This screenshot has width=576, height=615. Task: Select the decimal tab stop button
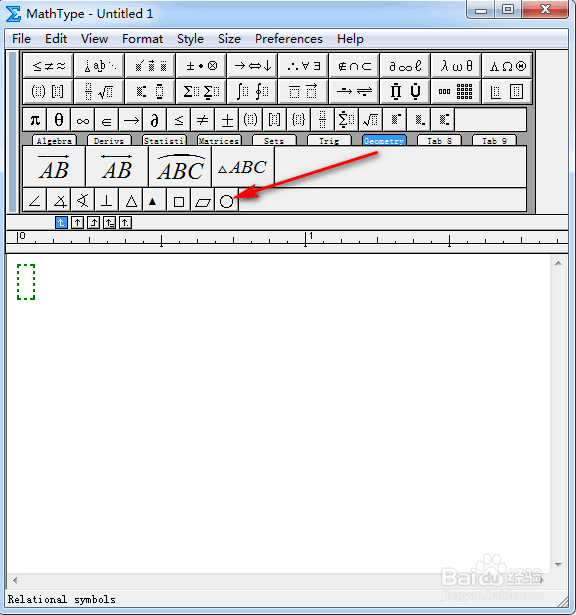(x=125, y=223)
